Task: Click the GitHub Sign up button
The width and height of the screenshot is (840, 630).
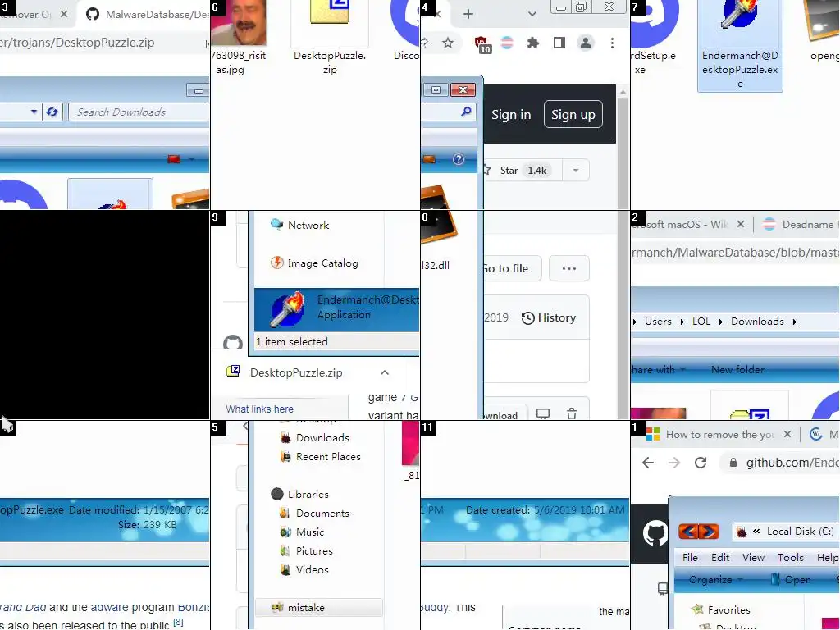Action: [573, 115]
